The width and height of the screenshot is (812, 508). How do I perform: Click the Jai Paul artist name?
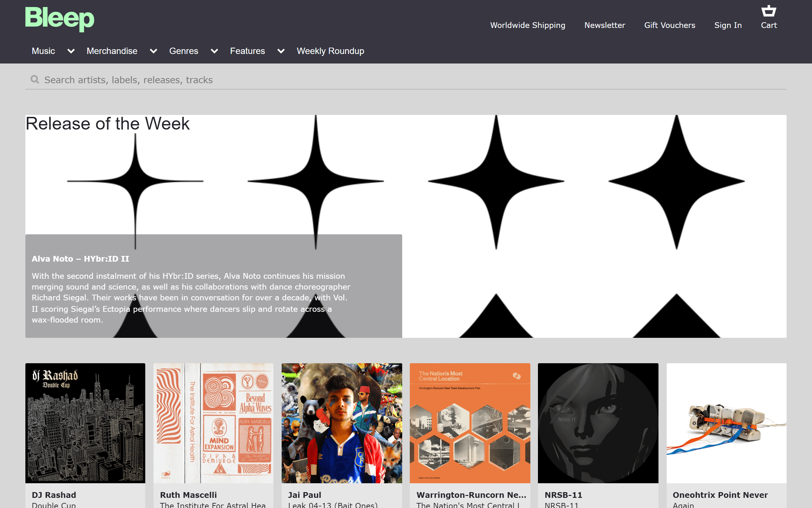[x=304, y=495]
